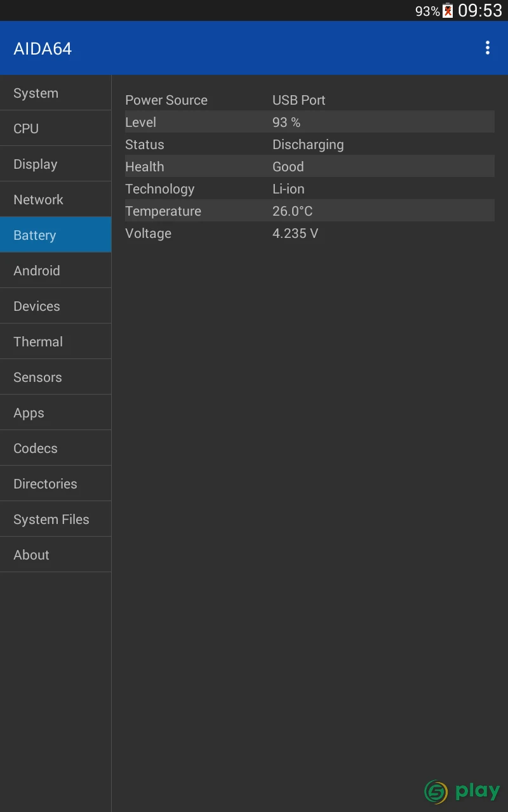
Task: Click the AIDA64 app title
Action: (43, 49)
